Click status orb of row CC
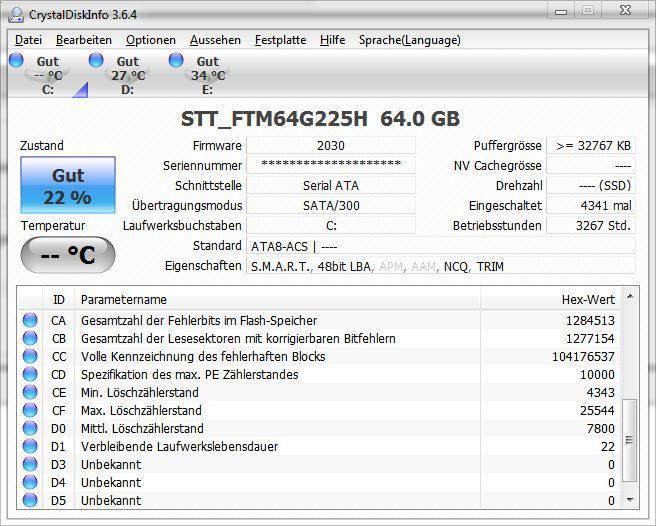This screenshot has height=526, width=656. tap(30, 356)
